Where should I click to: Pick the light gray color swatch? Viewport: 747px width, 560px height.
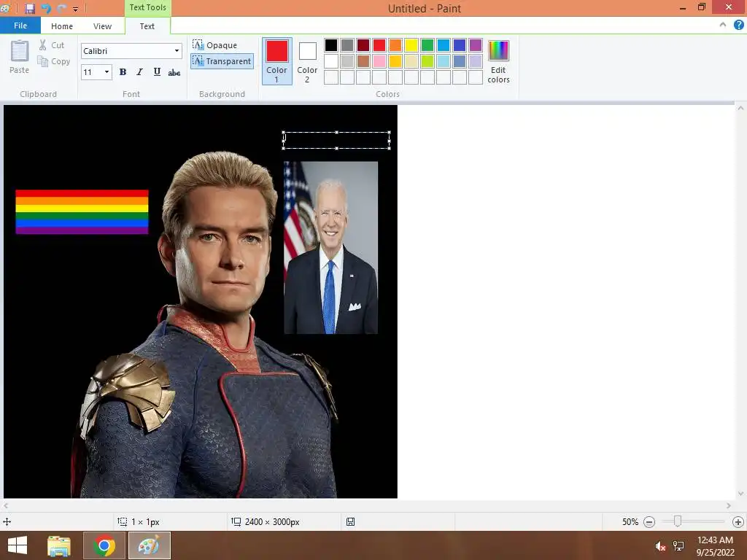pyautogui.click(x=347, y=61)
